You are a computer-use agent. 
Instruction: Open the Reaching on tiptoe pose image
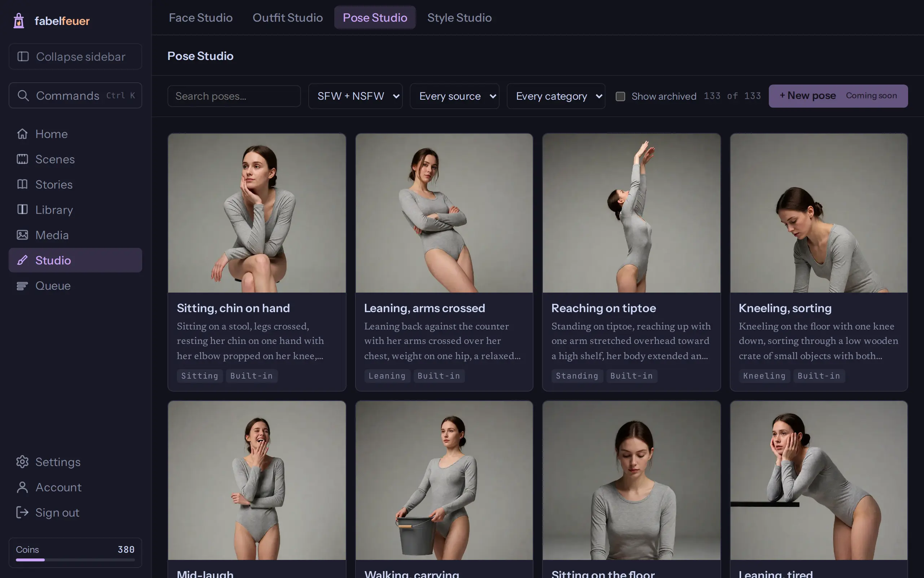(632, 213)
